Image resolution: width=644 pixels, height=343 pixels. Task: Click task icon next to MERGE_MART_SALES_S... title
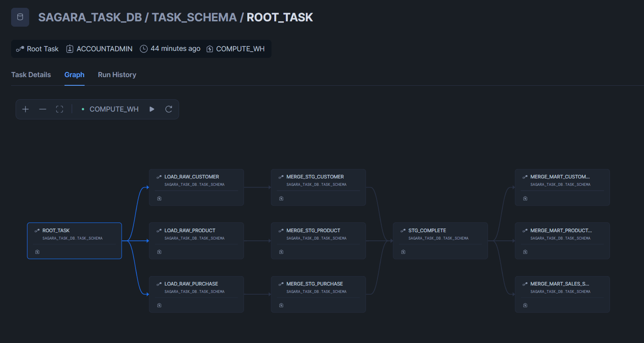click(x=525, y=284)
